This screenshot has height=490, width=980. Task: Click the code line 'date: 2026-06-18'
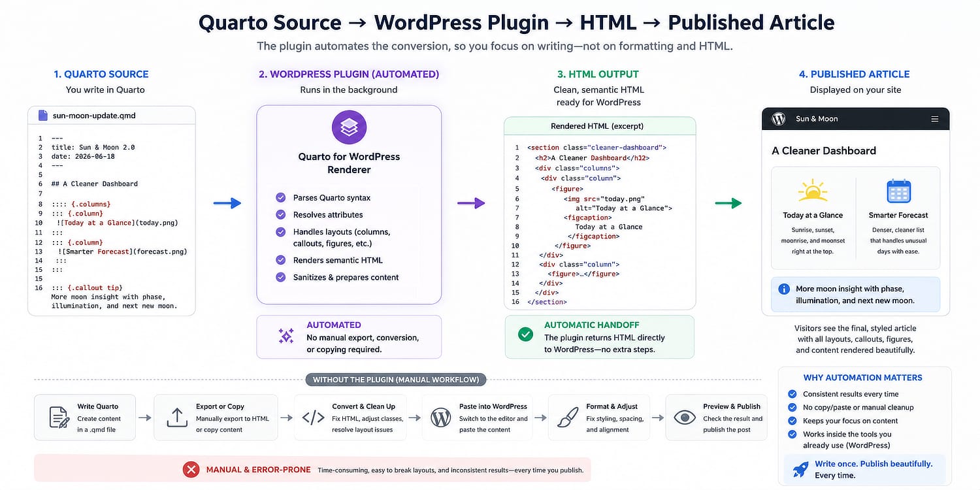(x=84, y=156)
